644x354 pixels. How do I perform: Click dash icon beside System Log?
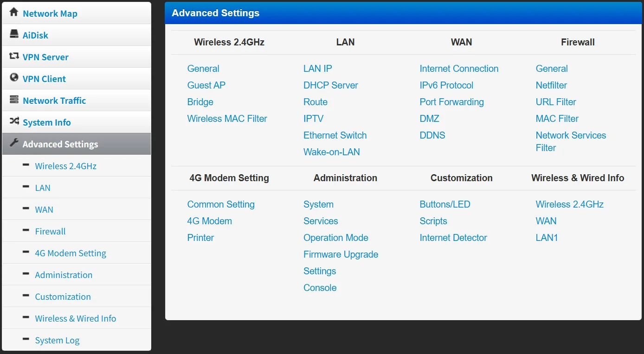click(x=26, y=340)
